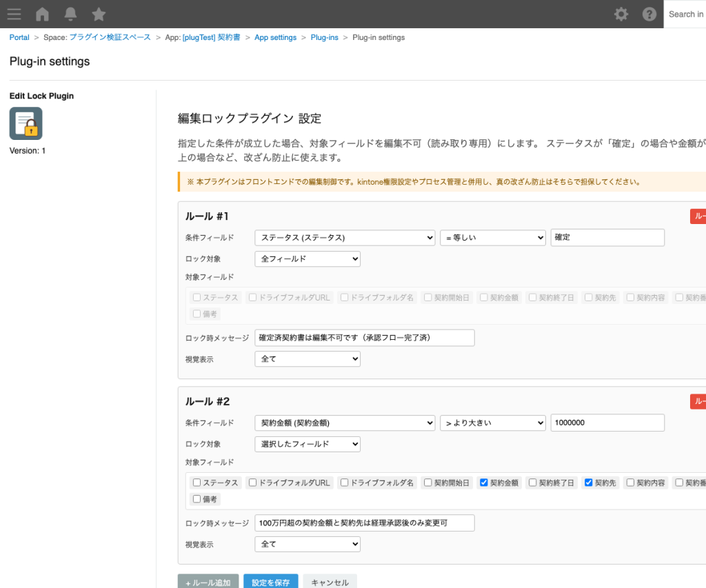Open the 視覚表示 dropdown in ルール #1
The image size is (706, 588).
coord(307,358)
